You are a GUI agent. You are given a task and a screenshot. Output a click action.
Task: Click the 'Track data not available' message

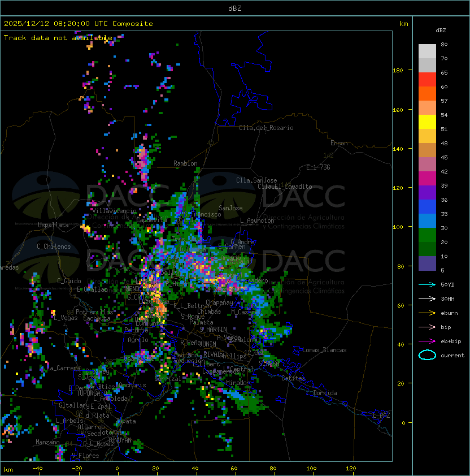(x=58, y=38)
